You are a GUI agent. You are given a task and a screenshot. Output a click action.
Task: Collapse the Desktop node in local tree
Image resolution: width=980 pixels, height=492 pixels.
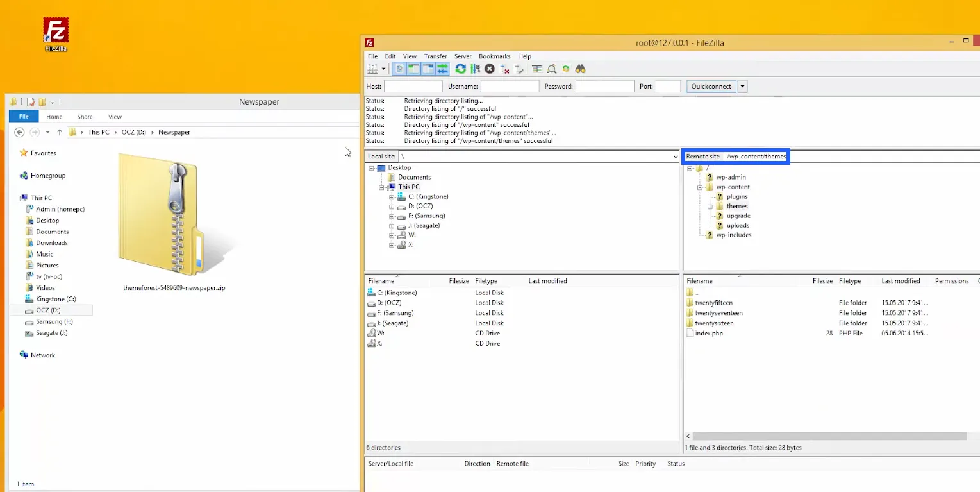coord(371,168)
